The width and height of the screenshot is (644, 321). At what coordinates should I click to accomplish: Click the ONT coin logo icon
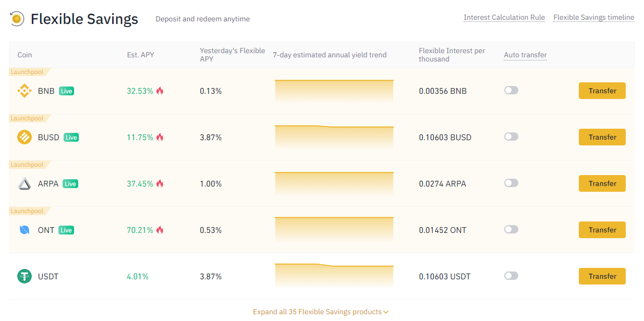25,230
